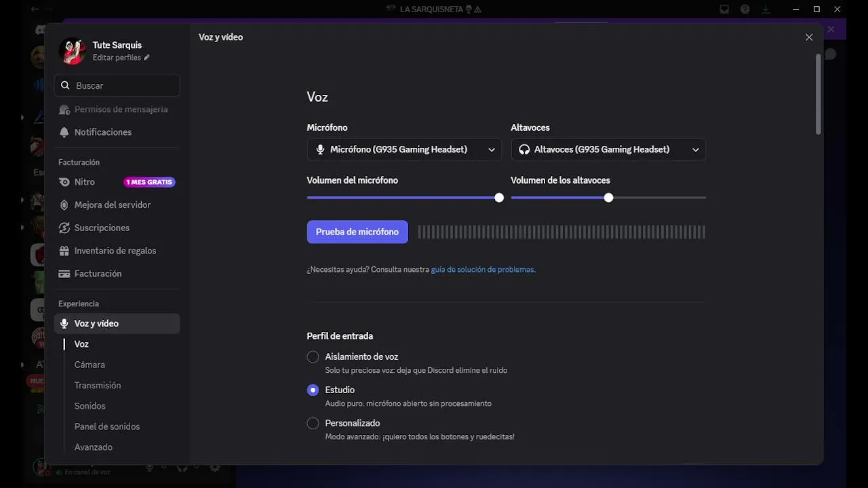Click the gift icon for Inventario de regalos
The width and height of the screenshot is (868, 488).
[64, 251]
